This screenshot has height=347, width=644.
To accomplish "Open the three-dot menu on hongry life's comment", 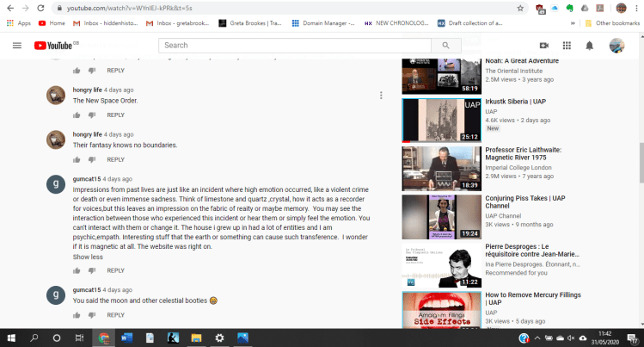I will click(381, 95).
